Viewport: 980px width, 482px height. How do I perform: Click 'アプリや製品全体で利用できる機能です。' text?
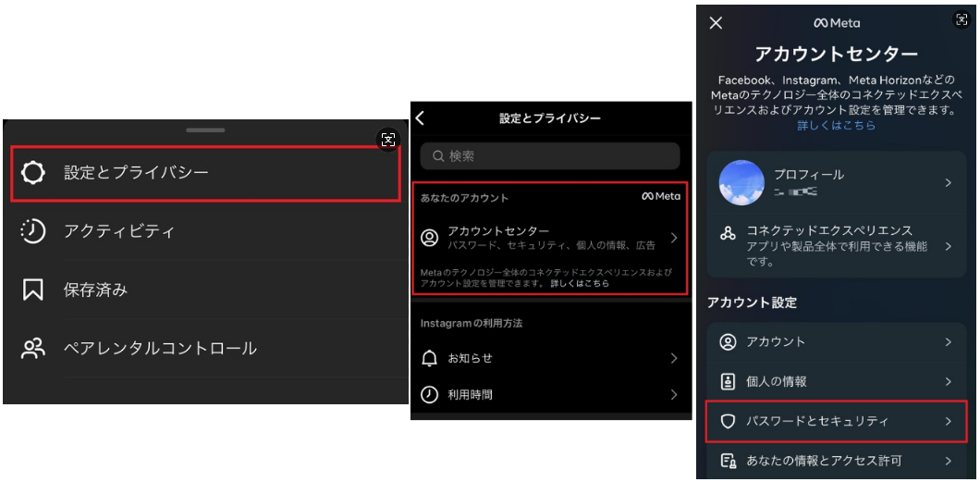(837, 253)
